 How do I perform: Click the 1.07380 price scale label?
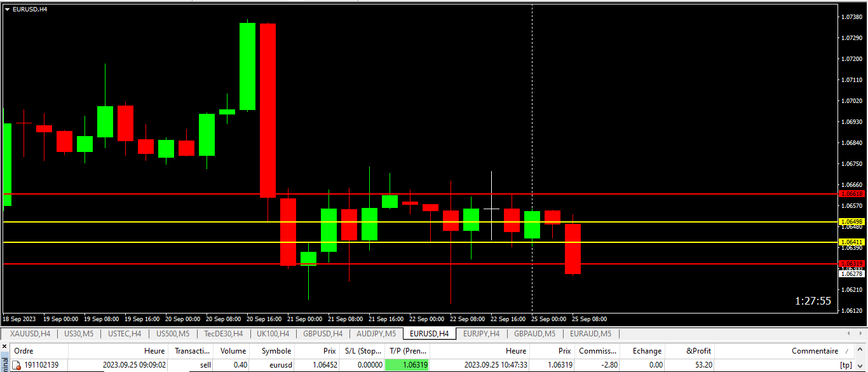click(x=851, y=17)
